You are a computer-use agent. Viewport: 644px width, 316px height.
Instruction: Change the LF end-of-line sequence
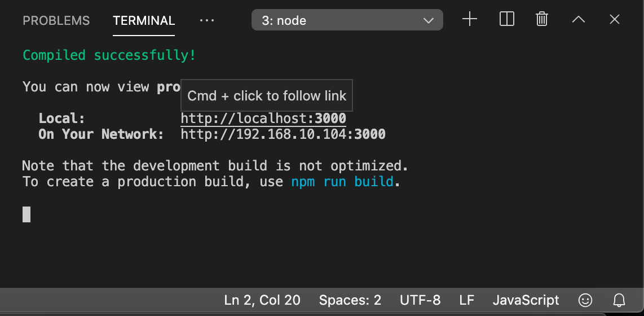pos(466,300)
